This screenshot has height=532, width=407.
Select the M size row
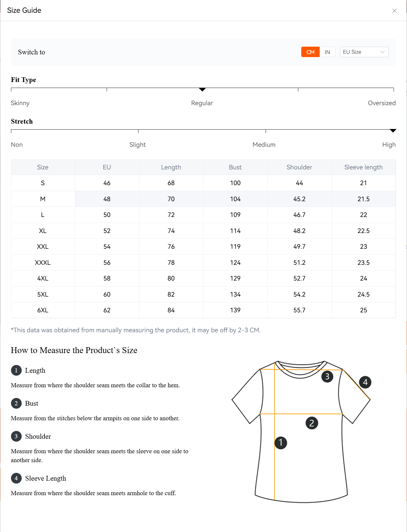click(x=43, y=199)
